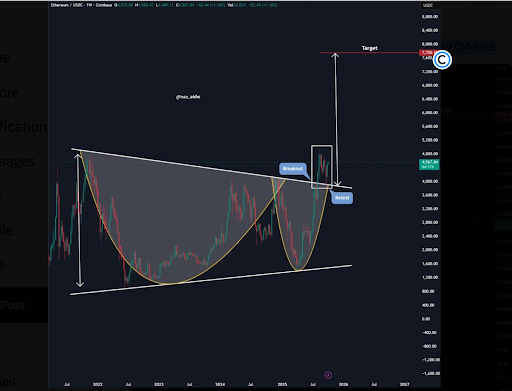Click the blue circular C icon
The height and width of the screenshot is (391, 512).
pyautogui.click(x=442, y=60)
